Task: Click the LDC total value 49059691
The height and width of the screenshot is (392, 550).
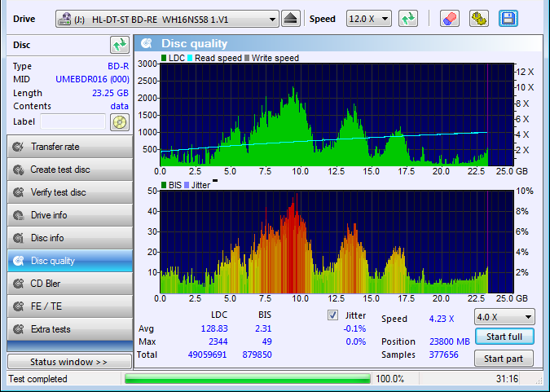Action: click(207, 355)
